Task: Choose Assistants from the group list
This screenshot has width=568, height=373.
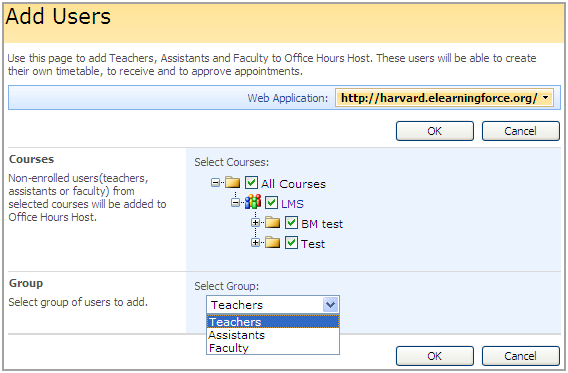Action: click(273, 335)
